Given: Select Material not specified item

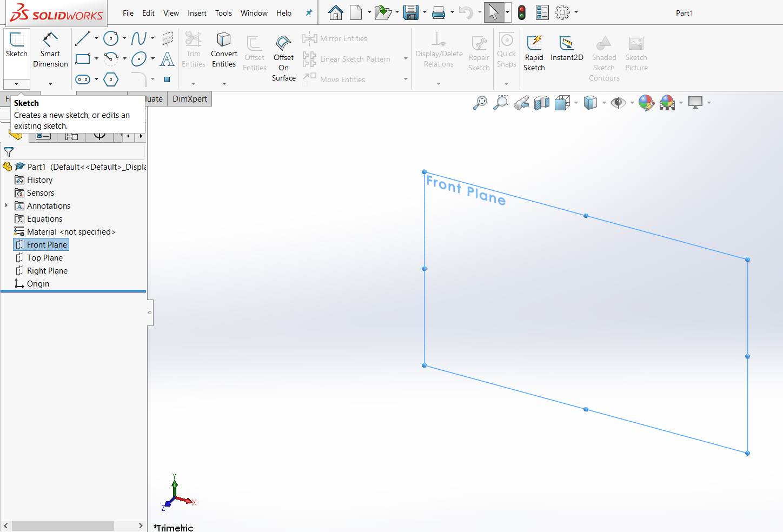Looking at the screenshot, I should tap(65, 231).
